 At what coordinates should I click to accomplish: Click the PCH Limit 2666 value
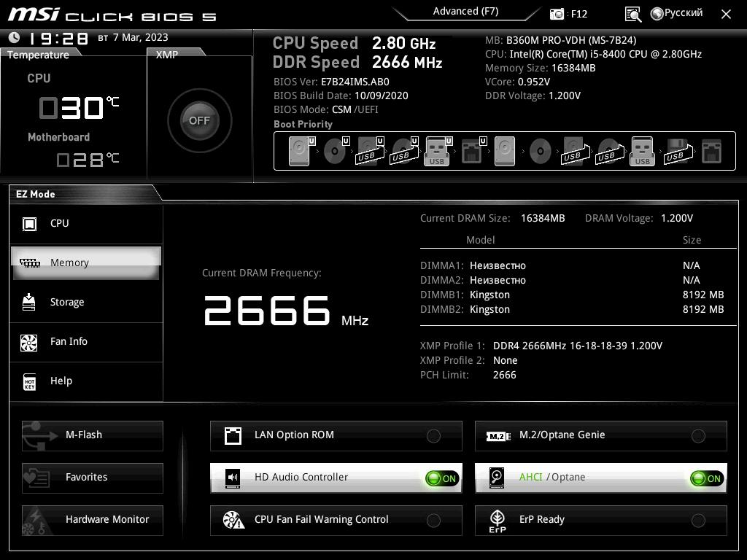(505, 376)
